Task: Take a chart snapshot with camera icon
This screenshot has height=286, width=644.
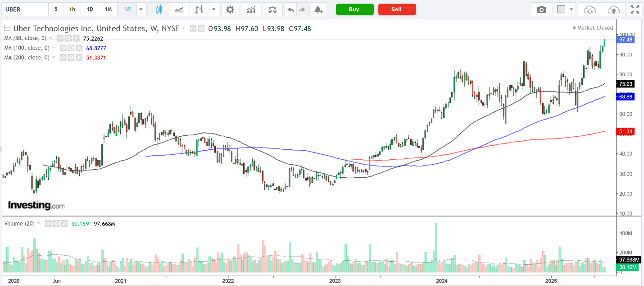Action: pyautogui.click(x=542, y=9)
